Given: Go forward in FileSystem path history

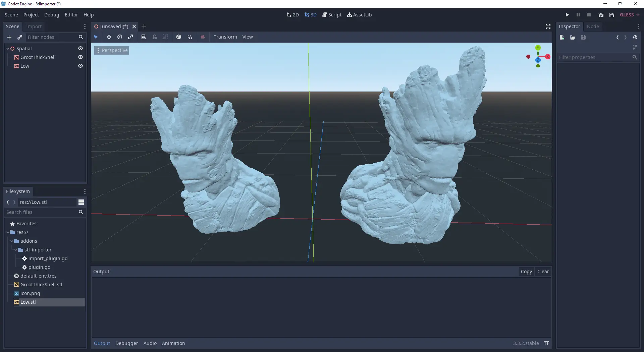Looking at the screenshot, I should [x=14, y=202].
